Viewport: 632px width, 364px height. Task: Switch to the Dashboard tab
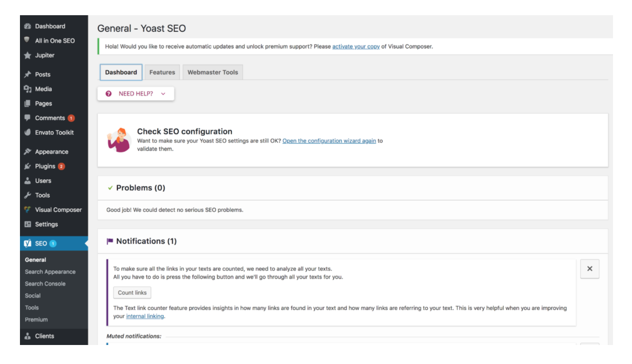pyautogui.click(x=121, y=72)
